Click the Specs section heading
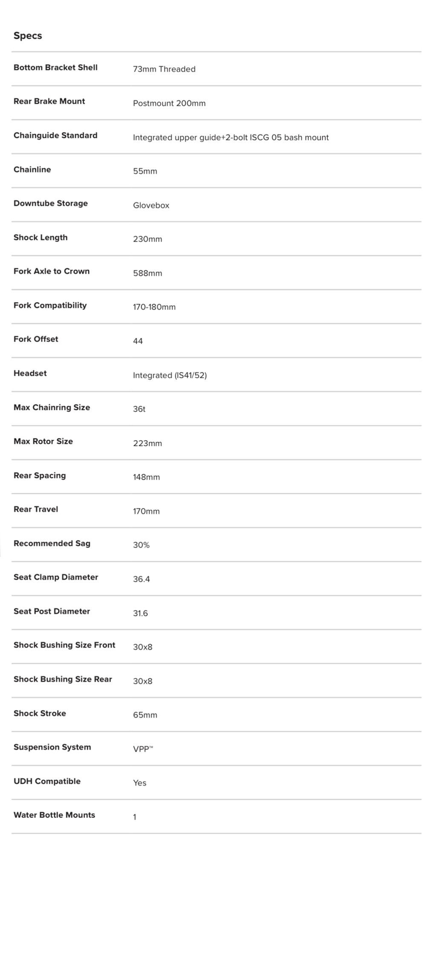This screenshot has height=980, width=436. point(28,36)
